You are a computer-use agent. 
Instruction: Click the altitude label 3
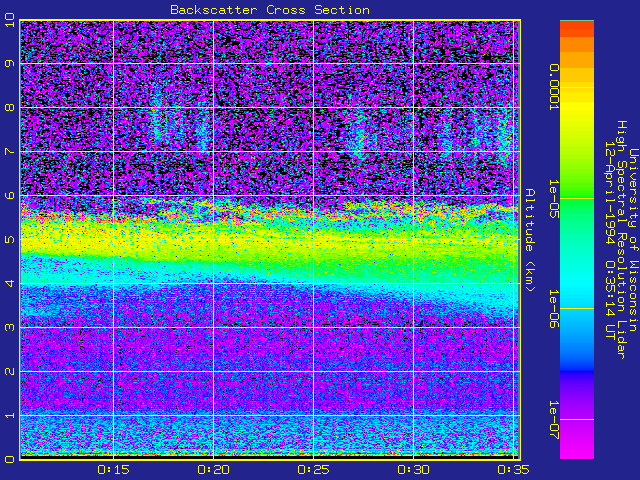[x=9, y=327]
